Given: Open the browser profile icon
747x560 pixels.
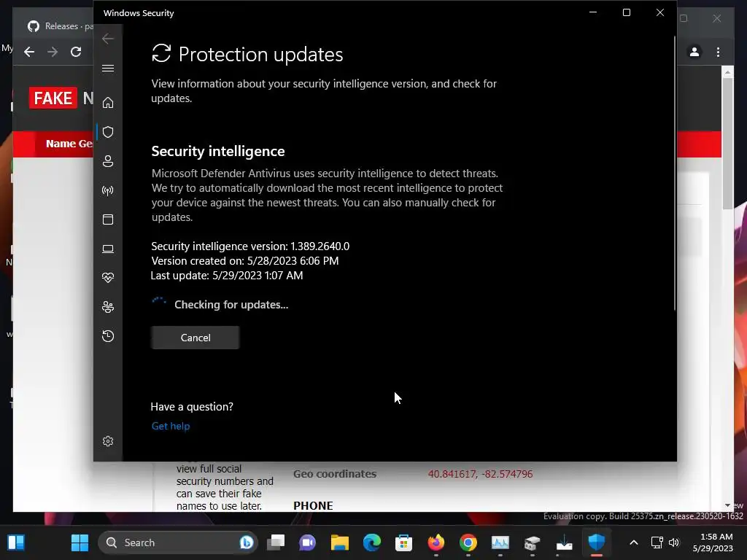Looking at the screenshot, I should (694, 52).
